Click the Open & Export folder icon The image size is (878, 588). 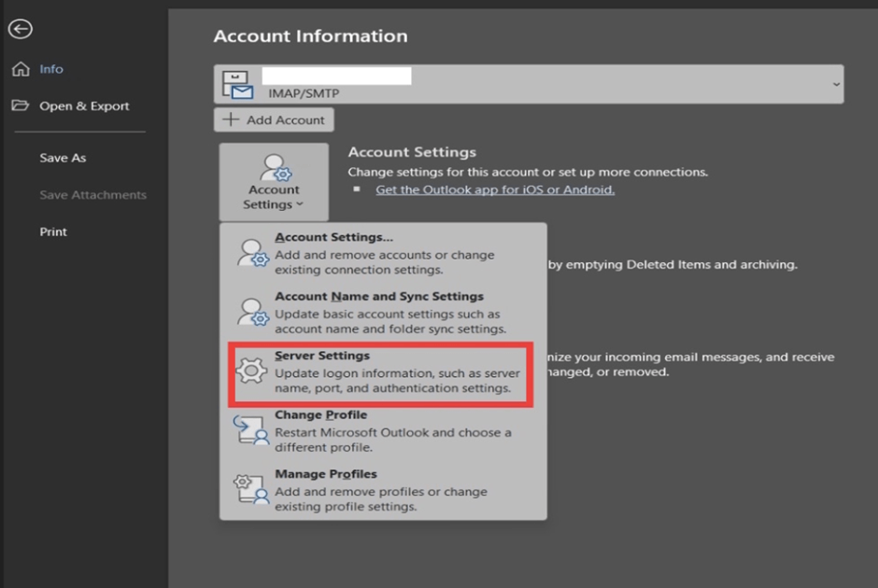click(21, 105)
